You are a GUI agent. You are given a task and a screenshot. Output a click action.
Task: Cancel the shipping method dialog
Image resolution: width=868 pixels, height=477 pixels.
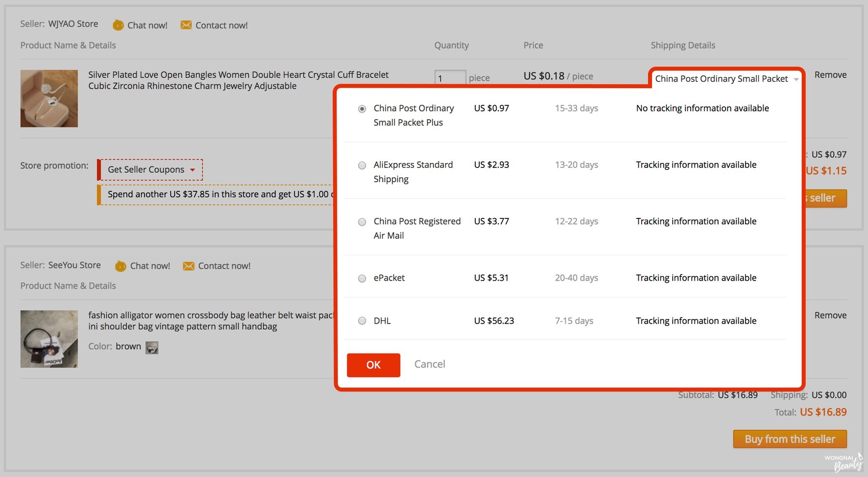430,364
